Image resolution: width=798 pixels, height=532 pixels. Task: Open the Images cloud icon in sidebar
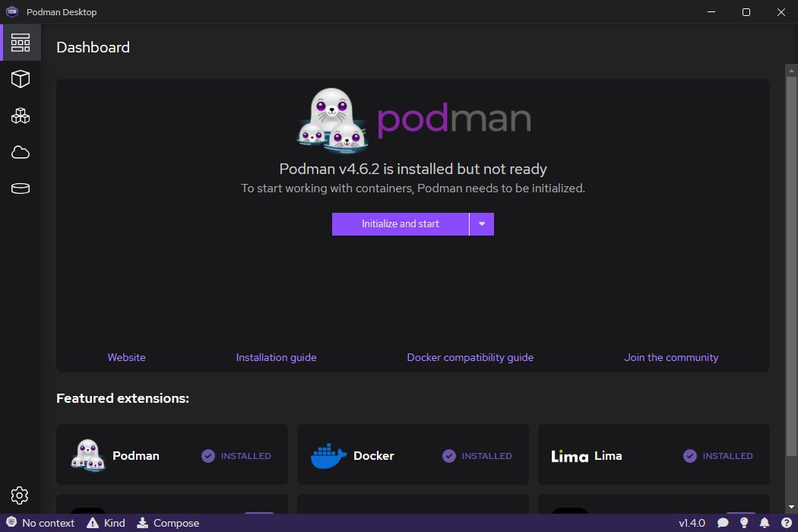click(x=21, y=152)
